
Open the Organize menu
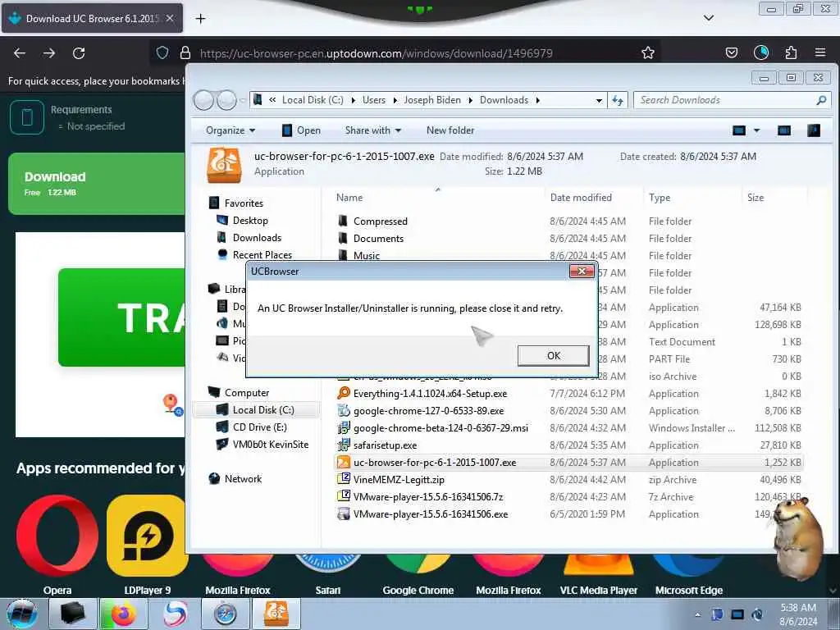[x=231, y=130]
